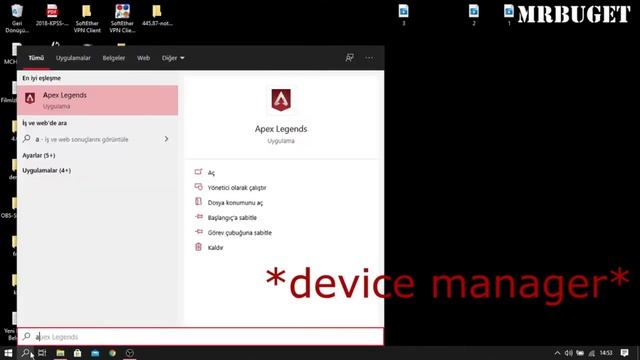Expand the Diğer dropdown
Screen dimensions: 640x360
click(173, 58)
